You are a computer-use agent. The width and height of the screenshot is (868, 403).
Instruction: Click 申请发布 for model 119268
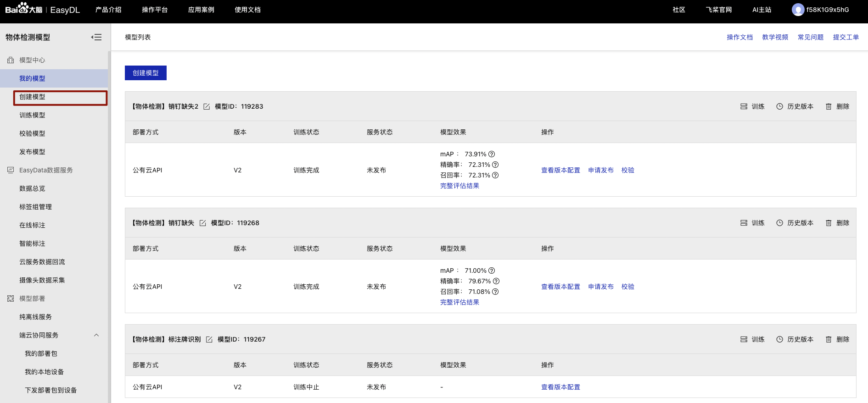tap(601, 287)
